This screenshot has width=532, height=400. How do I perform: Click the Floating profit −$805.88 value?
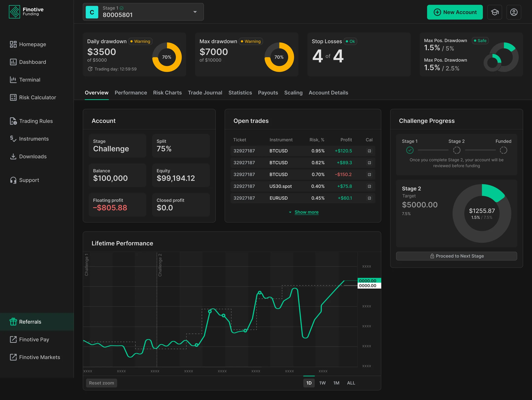(110, 208)
